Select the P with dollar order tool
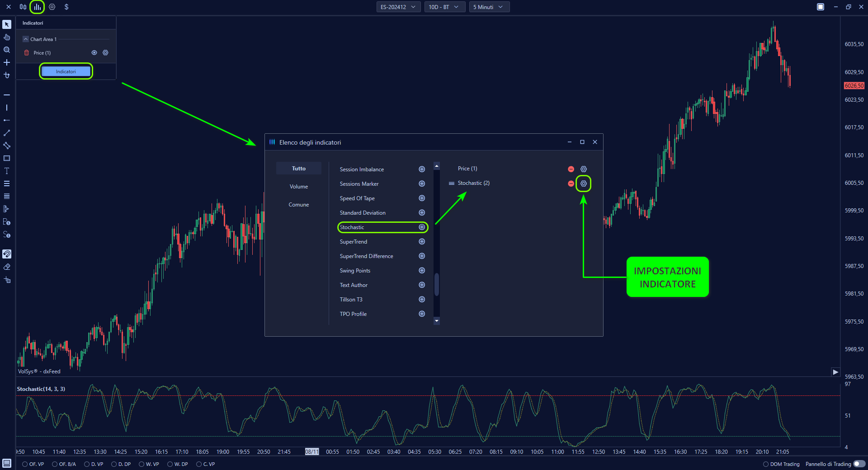Viewport: 868px width, 470px height. (x=7, y=221)
